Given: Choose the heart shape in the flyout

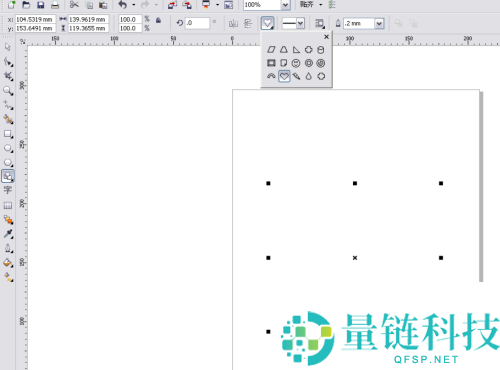Looking at the screenshot, I should pyautogui.click(x=284, y=76).
